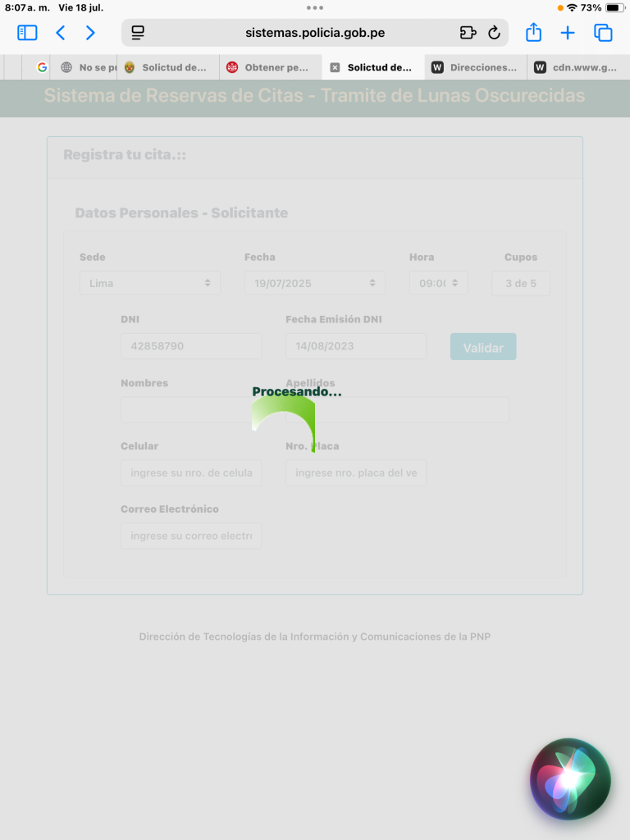
Task: Expand the Fecha dropdown 19/07/2025
Action: (x=315, y=283)
